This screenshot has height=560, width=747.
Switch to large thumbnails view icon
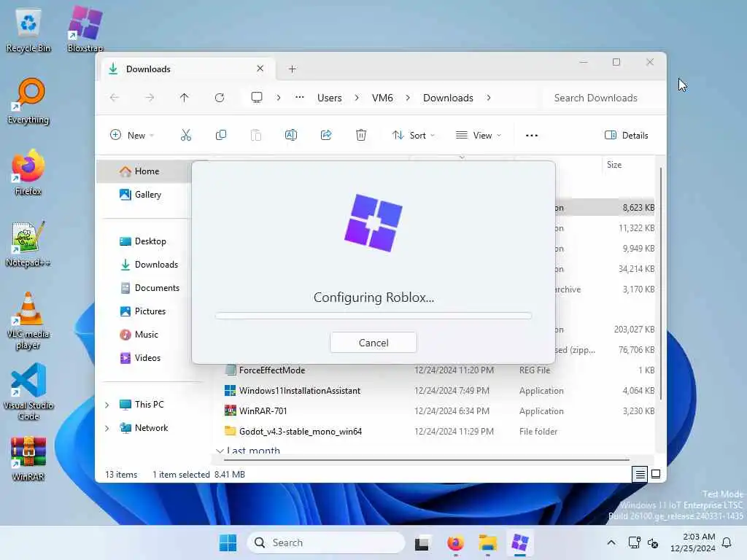point(656,474)
